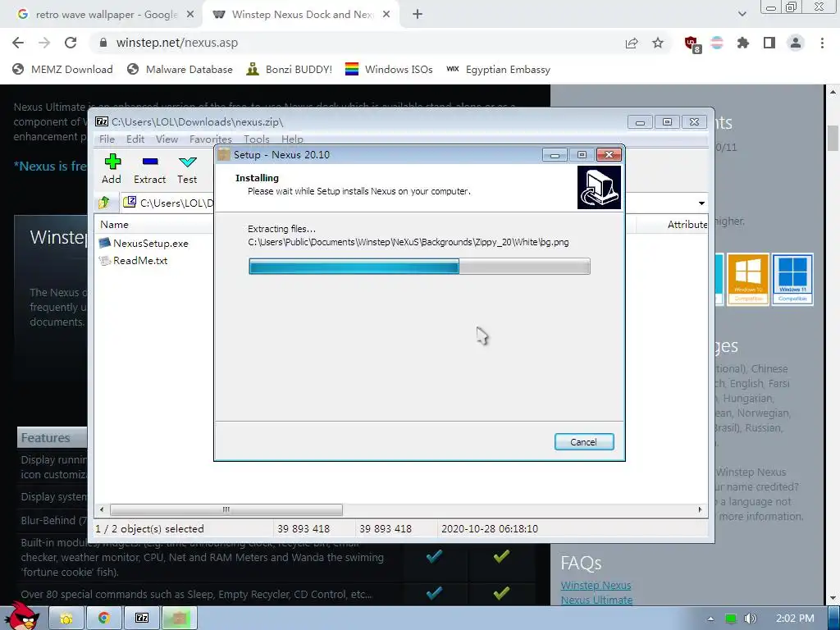Click the installation progress bar
840x630 pixels.
419,267
